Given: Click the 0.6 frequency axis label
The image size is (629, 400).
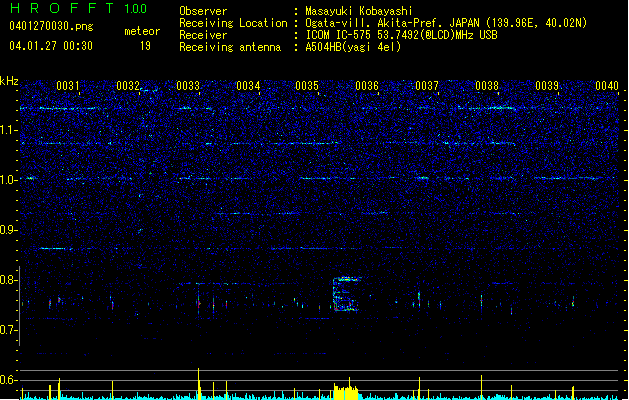Looking at the screenshot, I should click(8, 380).
